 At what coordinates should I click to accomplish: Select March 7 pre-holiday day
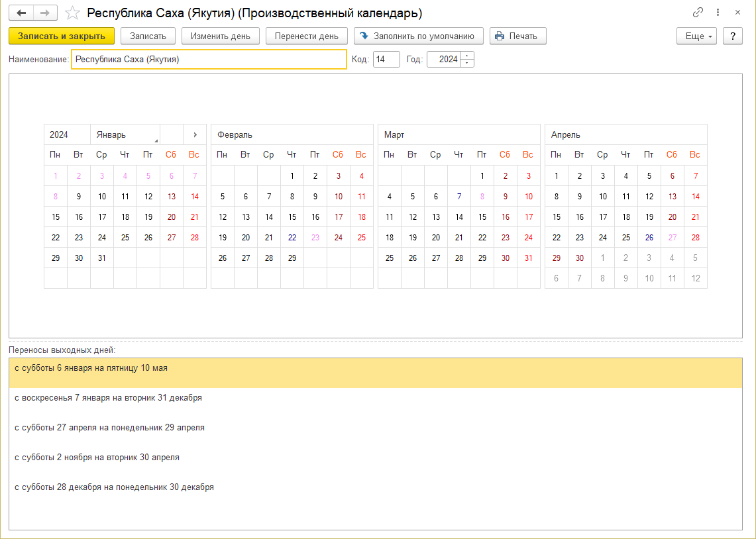coord(459,197)
